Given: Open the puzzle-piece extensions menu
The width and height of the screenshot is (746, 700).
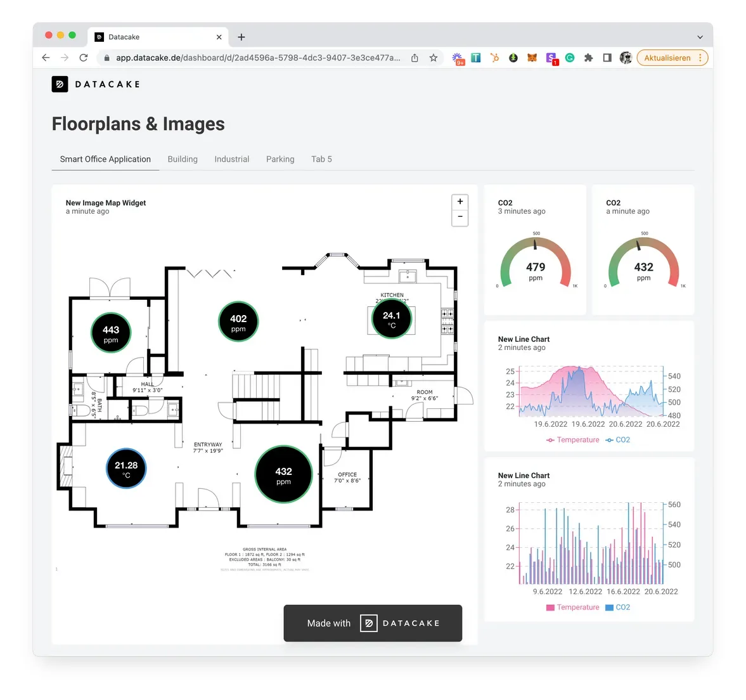Looking at the screenshot, I should 589,58.
